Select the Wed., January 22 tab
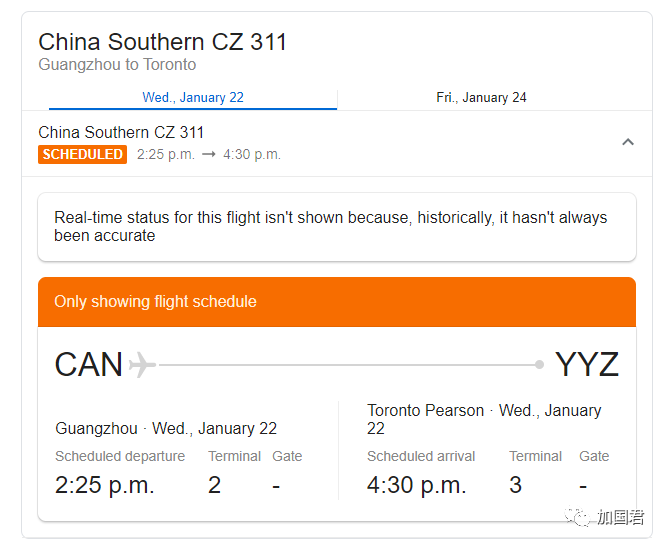This screenshot has width=666, height=546. click(193, 98)
